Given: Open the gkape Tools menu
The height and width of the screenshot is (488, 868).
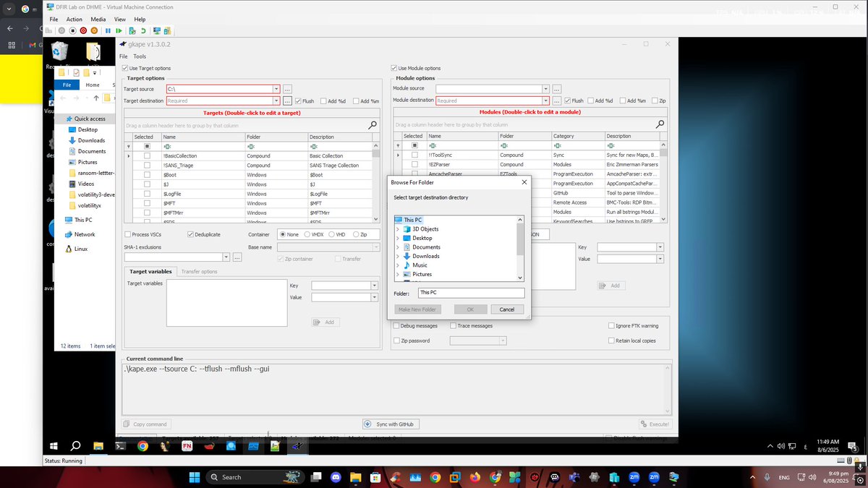Looking at the screenshot, I should pos(140,56).
